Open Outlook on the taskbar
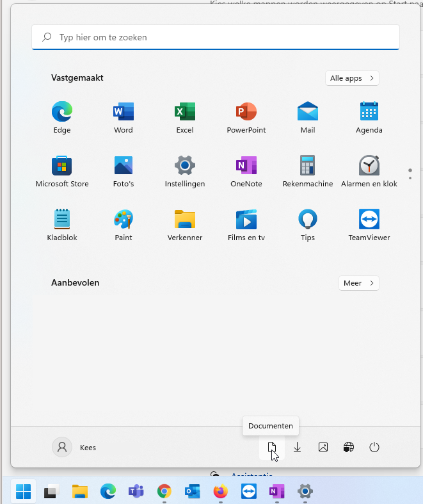423x504 pixels. click(193, 491)
